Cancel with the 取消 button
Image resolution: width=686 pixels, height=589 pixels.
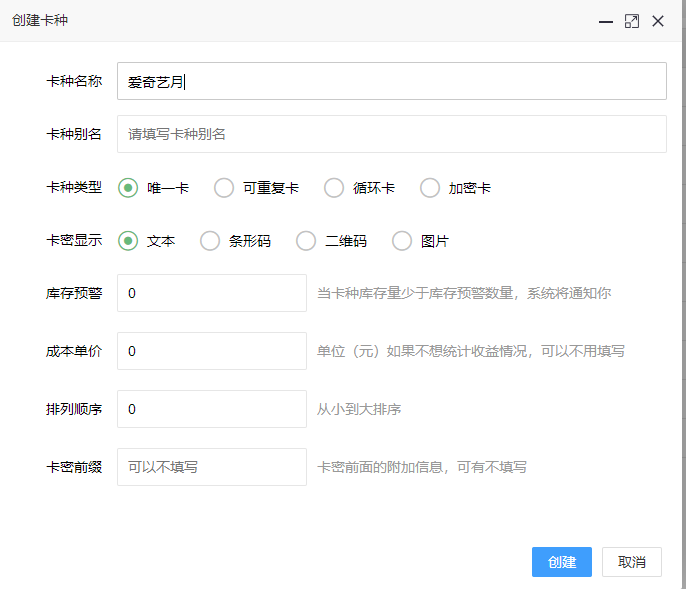point(632,562)
